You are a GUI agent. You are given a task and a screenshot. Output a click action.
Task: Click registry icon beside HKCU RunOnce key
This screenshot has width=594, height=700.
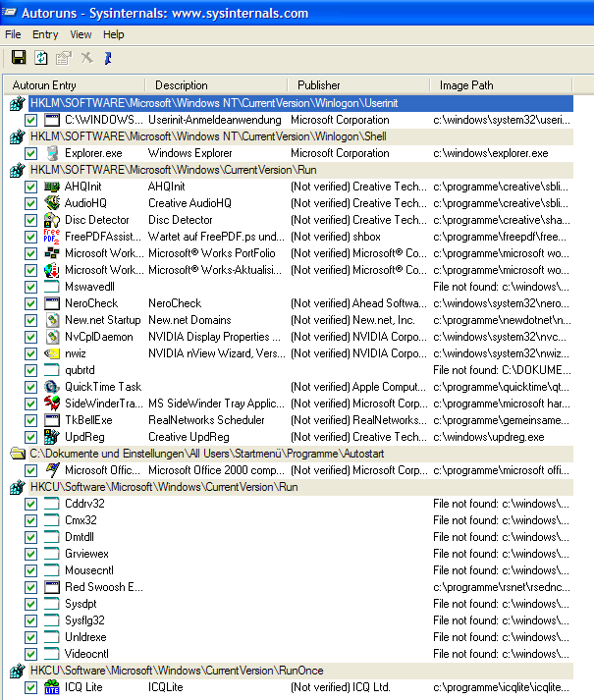pyautogui.click(x=18, y=671)
